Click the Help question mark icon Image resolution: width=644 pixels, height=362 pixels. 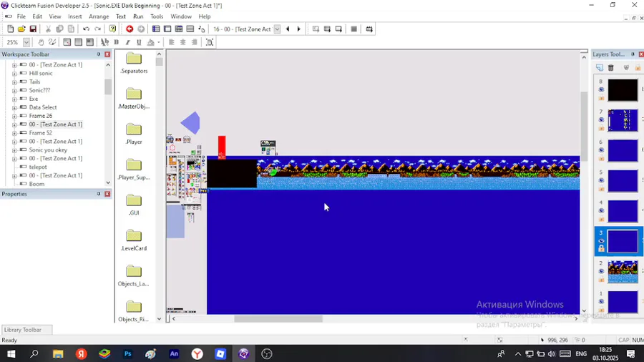(112, 29)
